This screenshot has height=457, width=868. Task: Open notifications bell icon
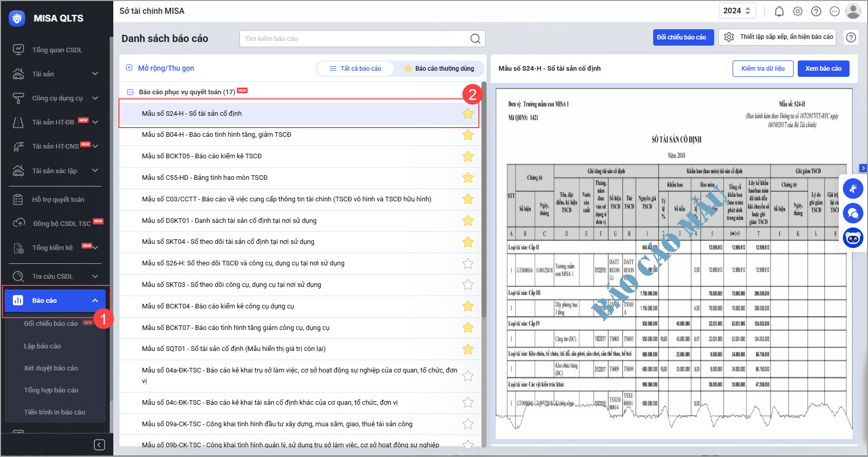point(779,11)
